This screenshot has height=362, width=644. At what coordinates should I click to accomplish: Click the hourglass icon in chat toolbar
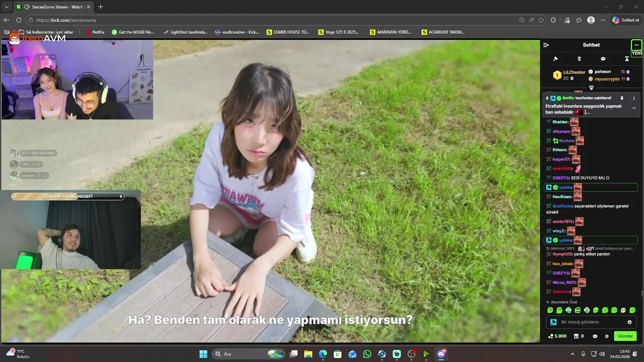tap(627, 59)
